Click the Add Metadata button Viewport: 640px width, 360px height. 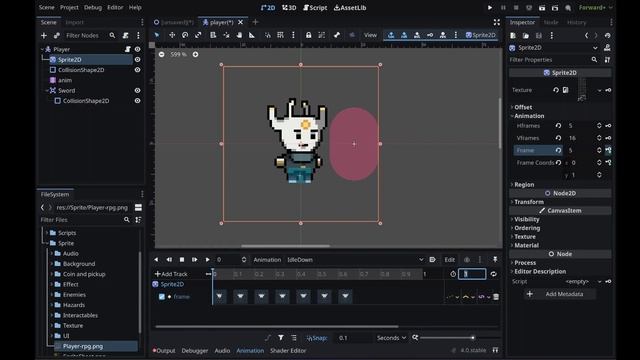click(x=560, y=294)
